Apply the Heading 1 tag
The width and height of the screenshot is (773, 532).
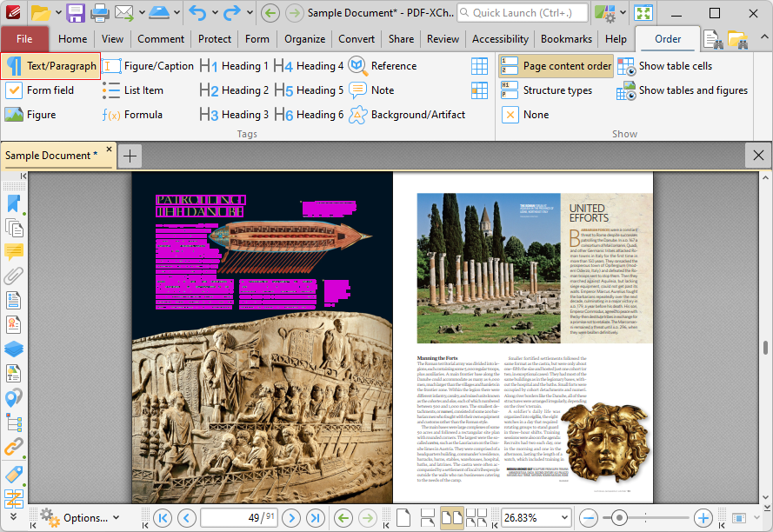pos(228,65)
